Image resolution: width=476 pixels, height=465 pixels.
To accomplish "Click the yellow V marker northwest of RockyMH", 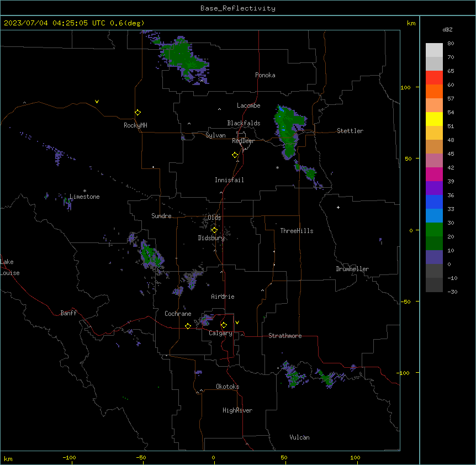I will tap(97, 102).
